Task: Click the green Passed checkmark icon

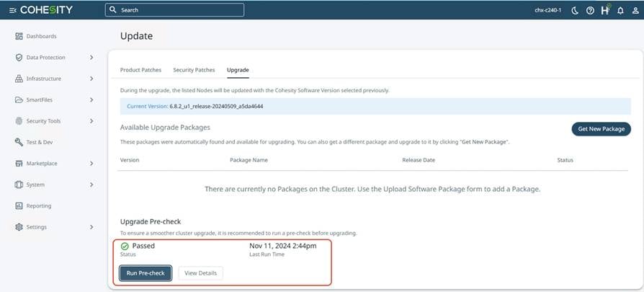Action: click(125, 246)
